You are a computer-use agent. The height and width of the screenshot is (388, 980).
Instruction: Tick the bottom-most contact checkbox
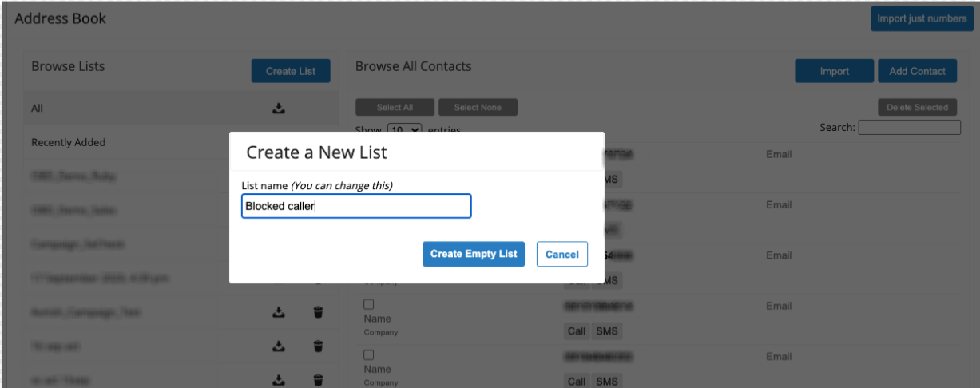368,355
